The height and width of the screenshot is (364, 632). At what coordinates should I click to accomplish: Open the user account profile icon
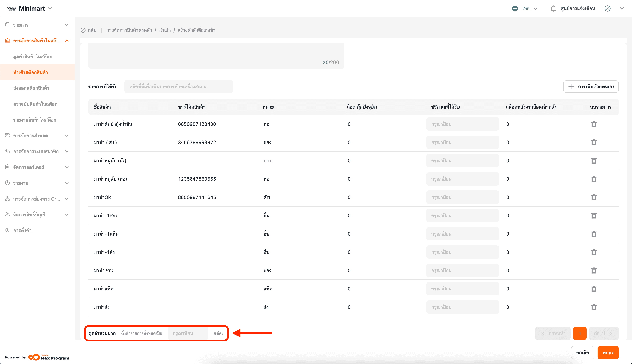tap(607, 8)
